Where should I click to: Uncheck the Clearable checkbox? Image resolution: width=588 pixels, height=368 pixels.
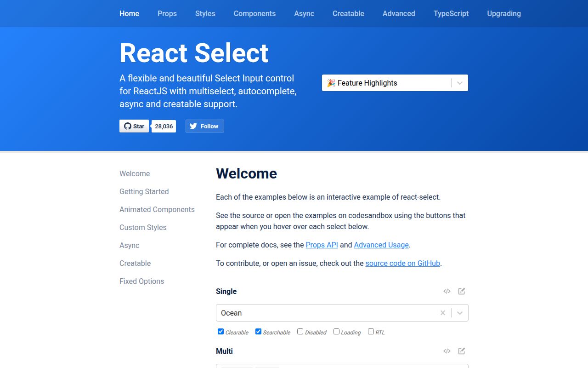(220, 332)
